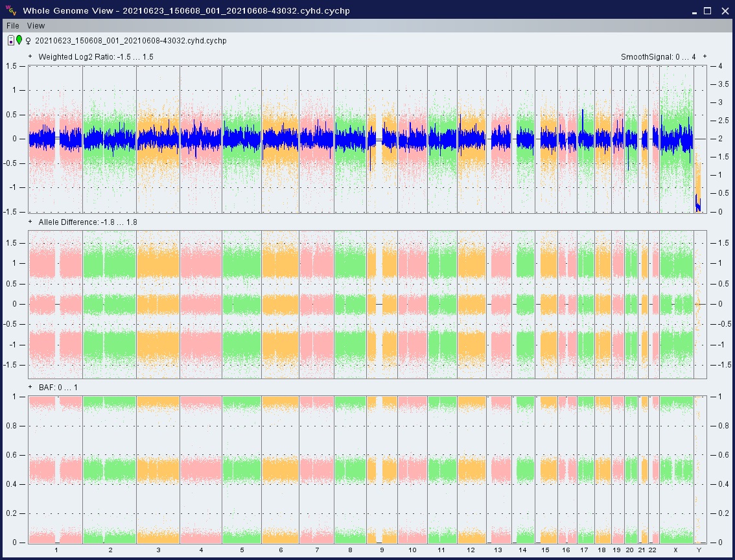The width and height of the screenshot is (735, 560).
Task: Expand the Allele Difference plus control
Action: pyautogui.click(x=30, y=222)
